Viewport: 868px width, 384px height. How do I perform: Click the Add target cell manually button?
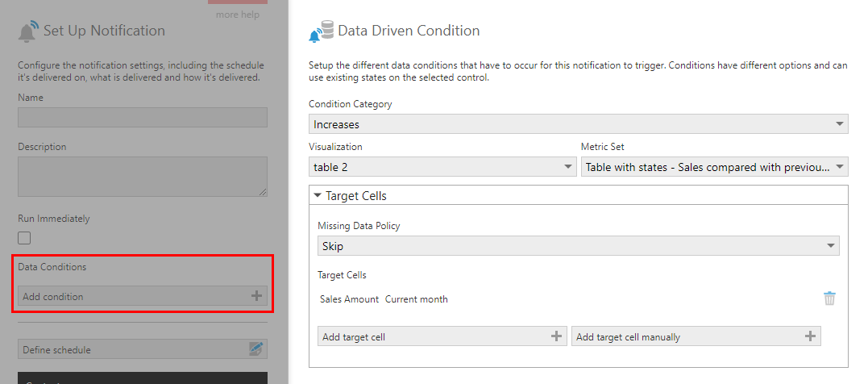(696, 336)
